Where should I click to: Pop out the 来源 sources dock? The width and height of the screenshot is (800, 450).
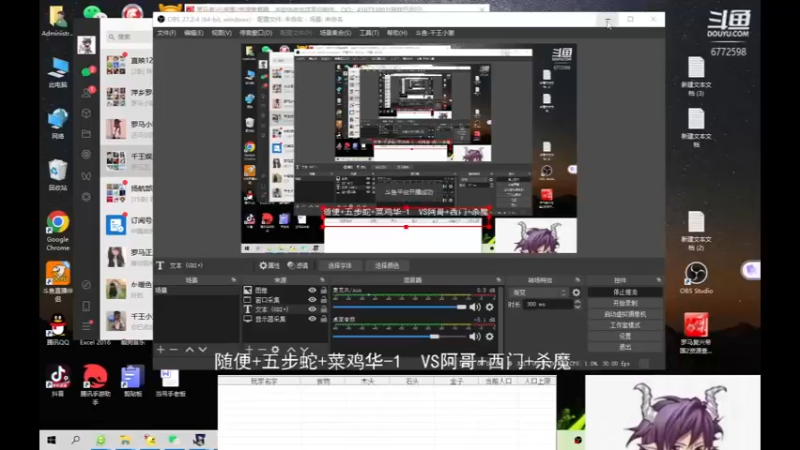[322, 280]
